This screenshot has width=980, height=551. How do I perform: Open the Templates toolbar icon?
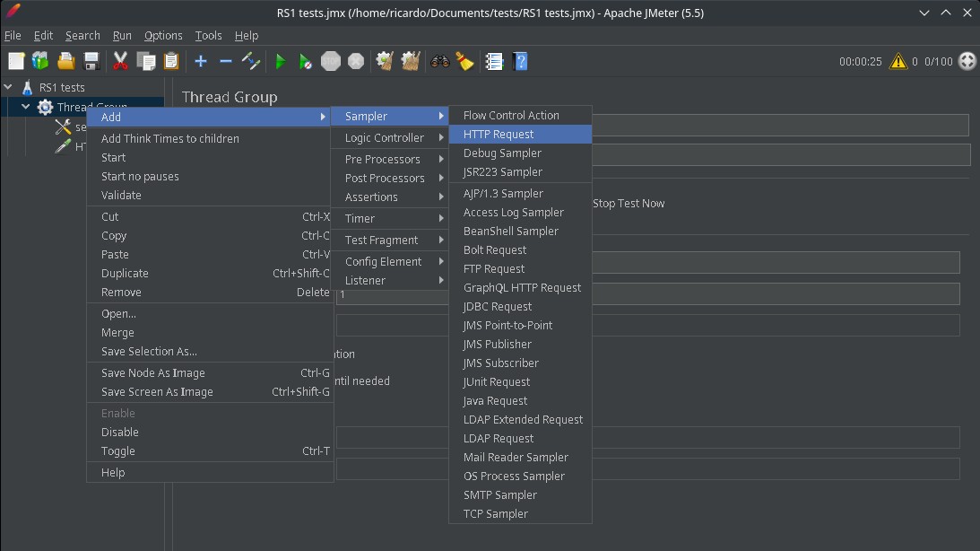[40, 61]
